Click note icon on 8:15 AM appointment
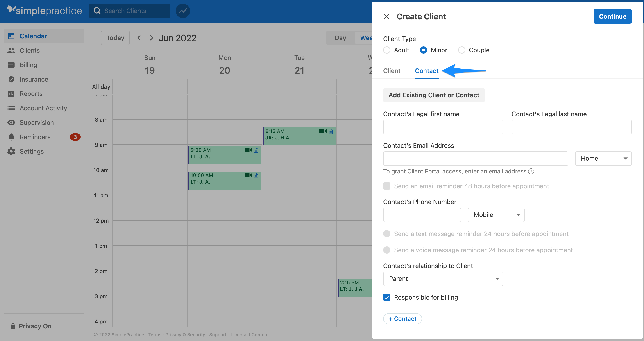644x341 pixels. [x=331, y=131]
